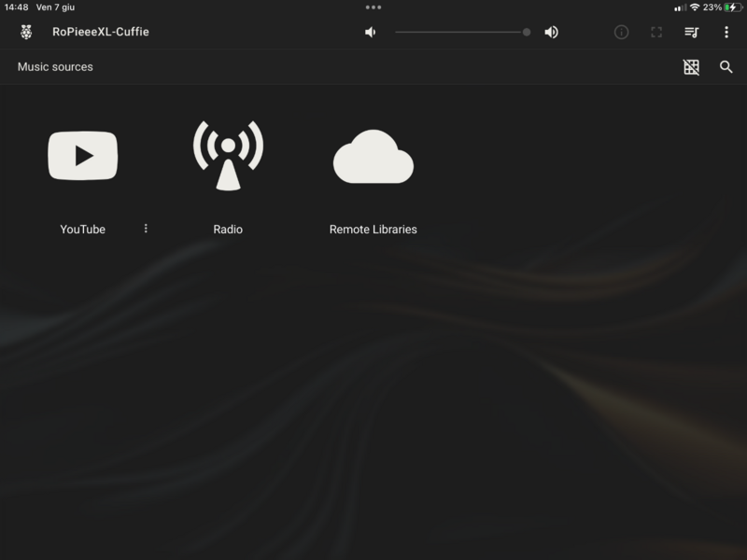Open the Remote Libraries cloud icon
Viewport: 747px width, 560px height.
(x=373, y=157)
